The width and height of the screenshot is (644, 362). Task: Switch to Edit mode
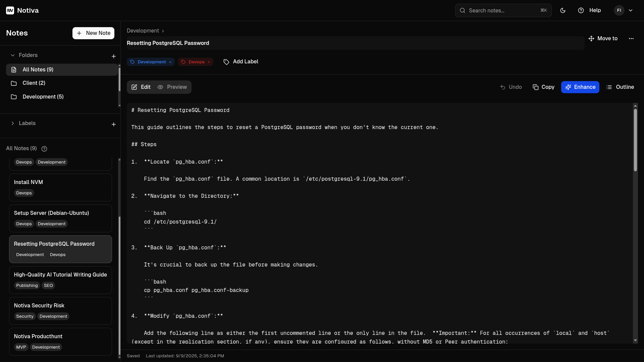[141, 87]
